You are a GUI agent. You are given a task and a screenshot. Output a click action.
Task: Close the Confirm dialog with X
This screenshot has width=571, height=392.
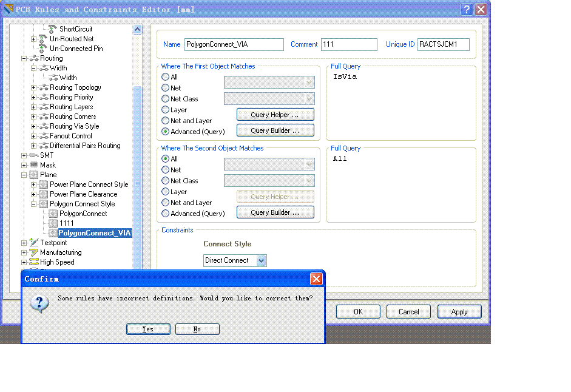[x=316, y=279]
